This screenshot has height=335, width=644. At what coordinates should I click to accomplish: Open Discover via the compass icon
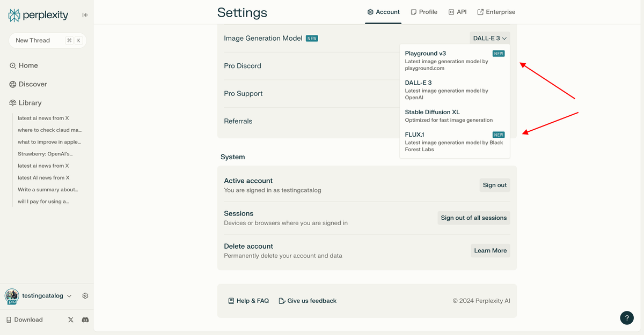pyautogui.click(x=13, y=84)
